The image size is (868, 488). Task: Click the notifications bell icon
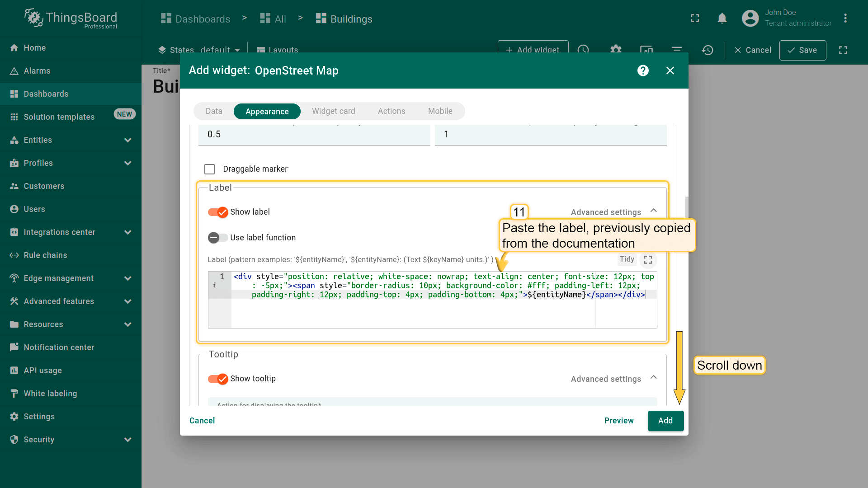click(722, 19)
